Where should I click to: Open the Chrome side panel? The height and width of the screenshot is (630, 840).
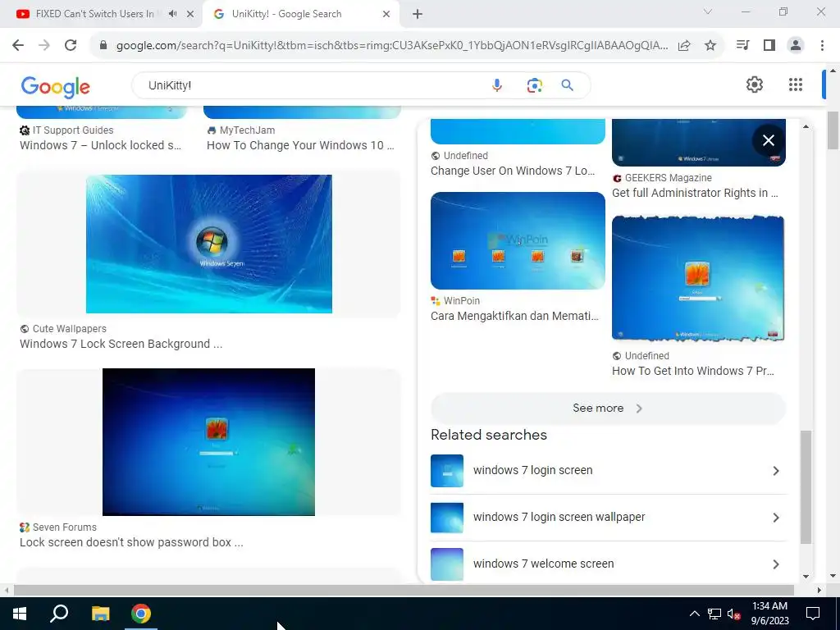click(x=769, y=45)
